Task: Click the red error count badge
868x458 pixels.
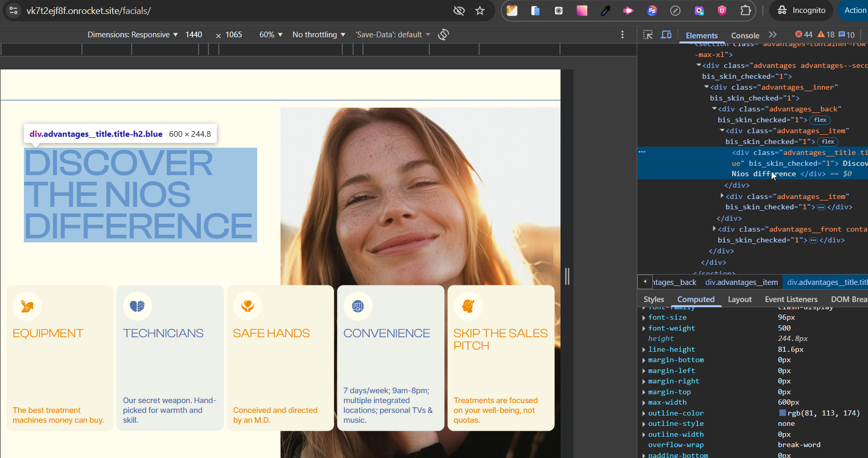Action: (804, 35)
